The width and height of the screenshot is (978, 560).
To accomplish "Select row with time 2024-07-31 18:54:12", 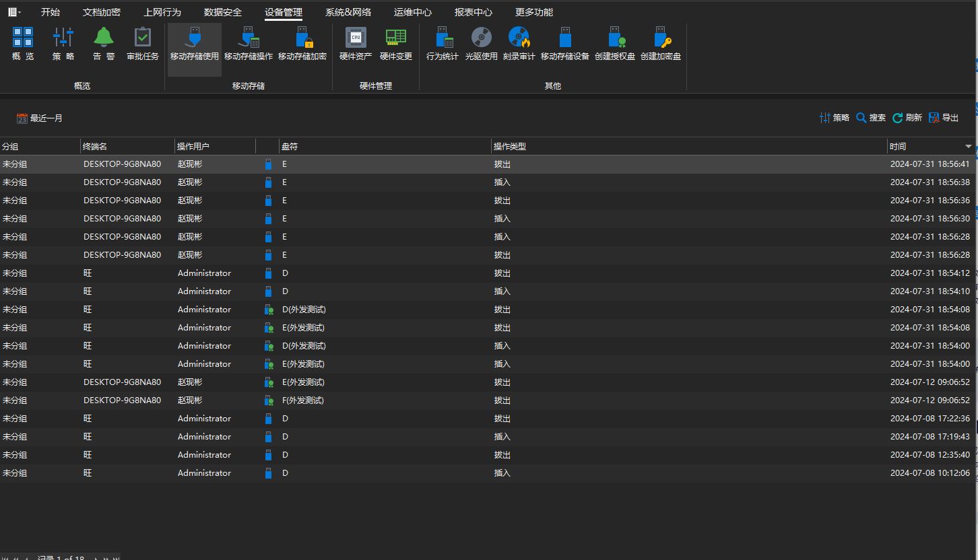I will (488, 273).
